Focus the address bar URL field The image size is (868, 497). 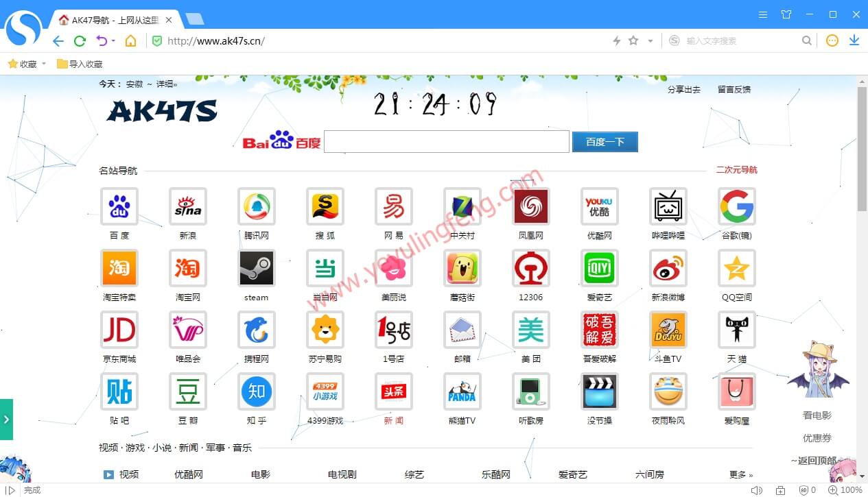click(384, 41)
